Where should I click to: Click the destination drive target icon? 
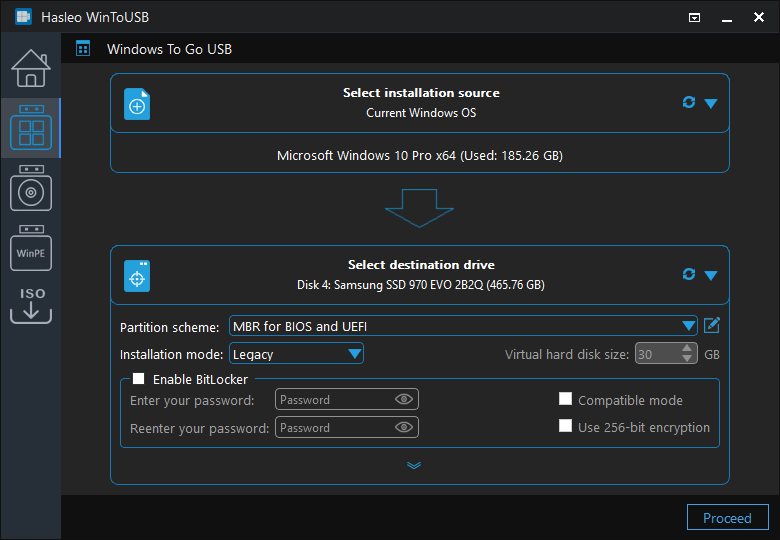[137, 276]
